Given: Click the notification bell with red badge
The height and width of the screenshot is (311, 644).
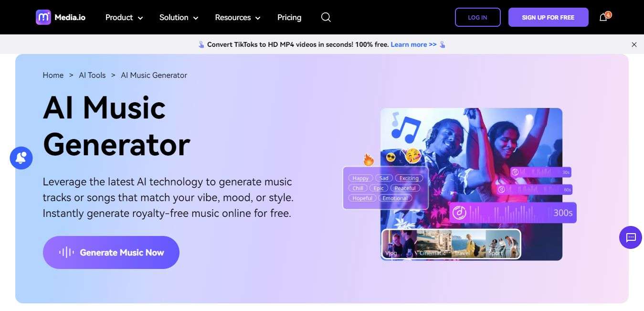Looking at the screenshot, I should (603, 17).
